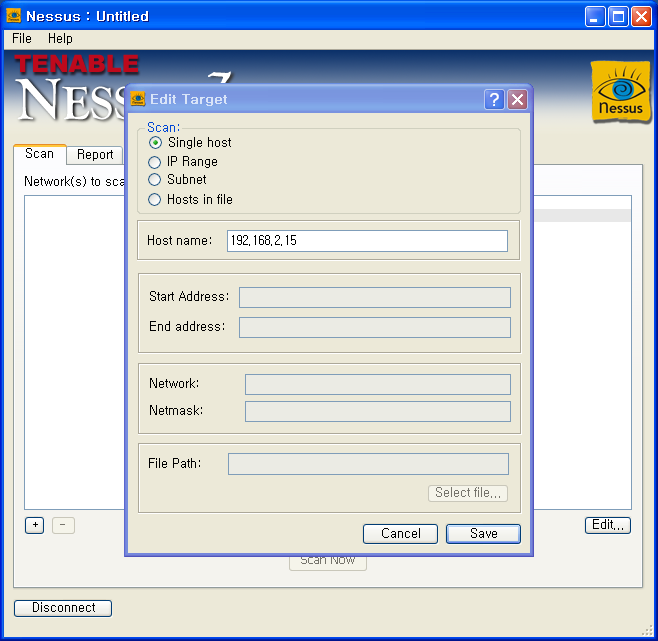
Task: Close the Edit Target dialog
Action: (517, 99)
